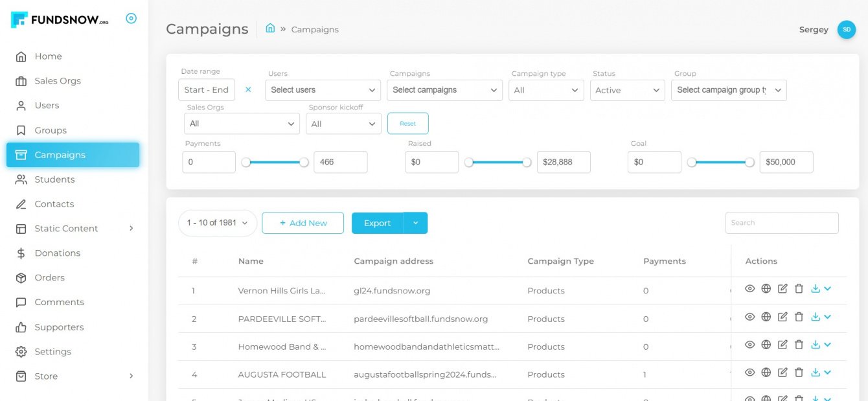Click the Contacts pencil icon

tap(21, 204)
